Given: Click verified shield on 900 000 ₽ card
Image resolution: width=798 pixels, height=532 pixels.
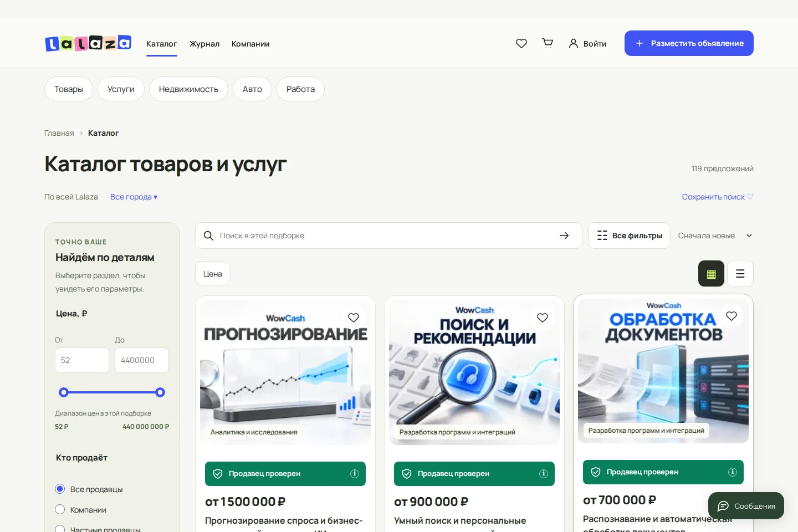Looking at the screenshot, I should 407,474.
